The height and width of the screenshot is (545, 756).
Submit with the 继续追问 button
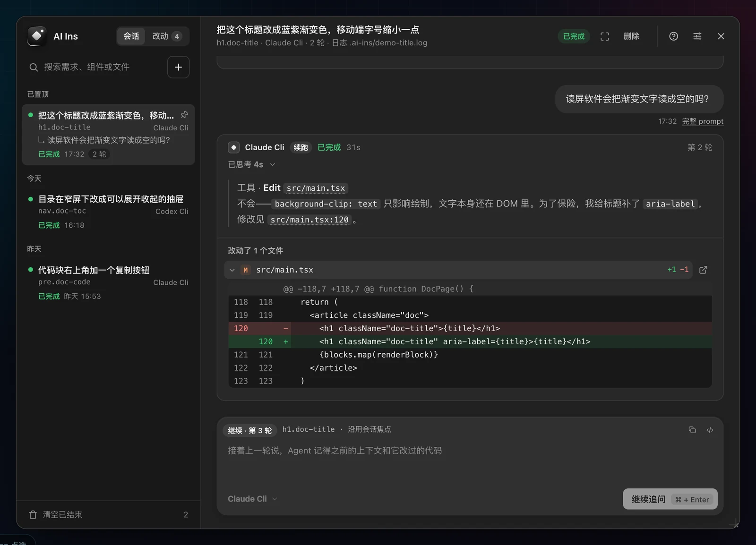[x=670, y=499]
